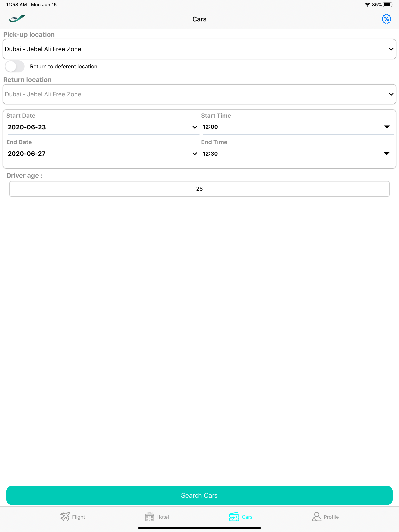Tap the airline logo in header
The width and height of the screenshot is (399, 532).
[17, 18]
